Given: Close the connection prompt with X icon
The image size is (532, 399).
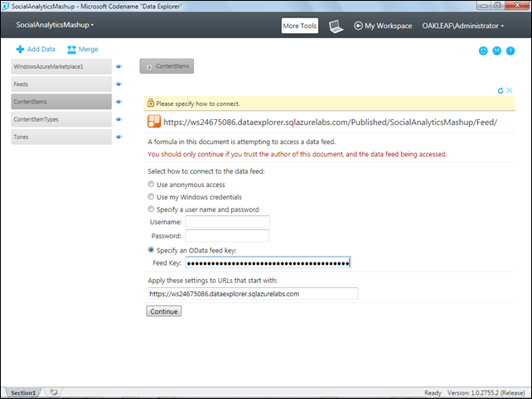Looking at the screenshot, I should pos(510,90).
